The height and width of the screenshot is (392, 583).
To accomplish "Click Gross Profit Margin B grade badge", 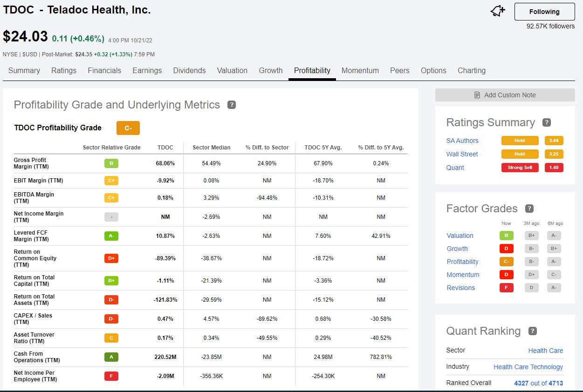I will click(x=111, y=163).
